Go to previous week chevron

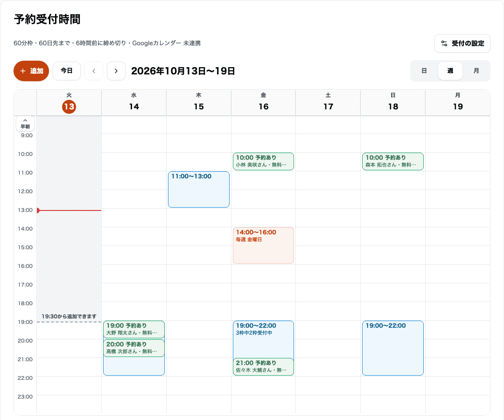[x=94, y=71]
